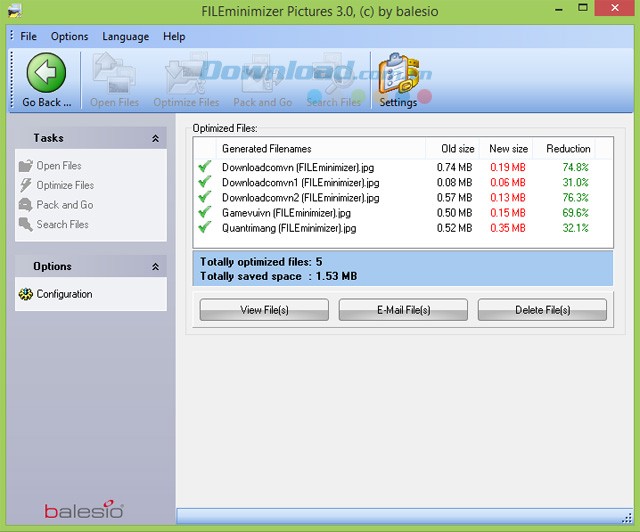Click the greyed Open Files toolbar icon
Screen dimensions: 640x532
pyautogui.click(x=114, y=73)
